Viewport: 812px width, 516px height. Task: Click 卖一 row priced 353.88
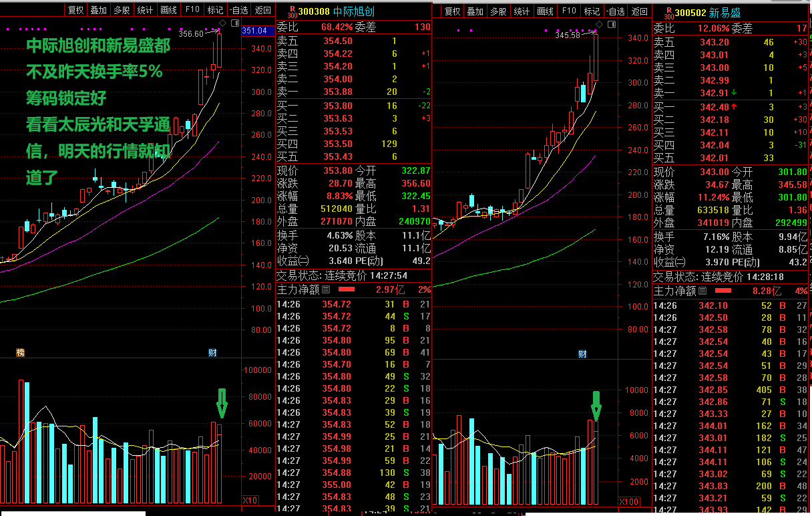pos(354,92)
